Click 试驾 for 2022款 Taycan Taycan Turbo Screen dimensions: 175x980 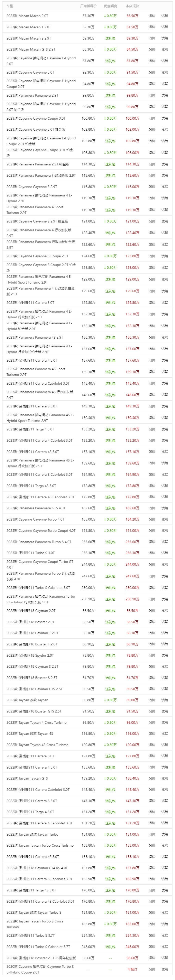pyautogui.click(x=164, y=834)
